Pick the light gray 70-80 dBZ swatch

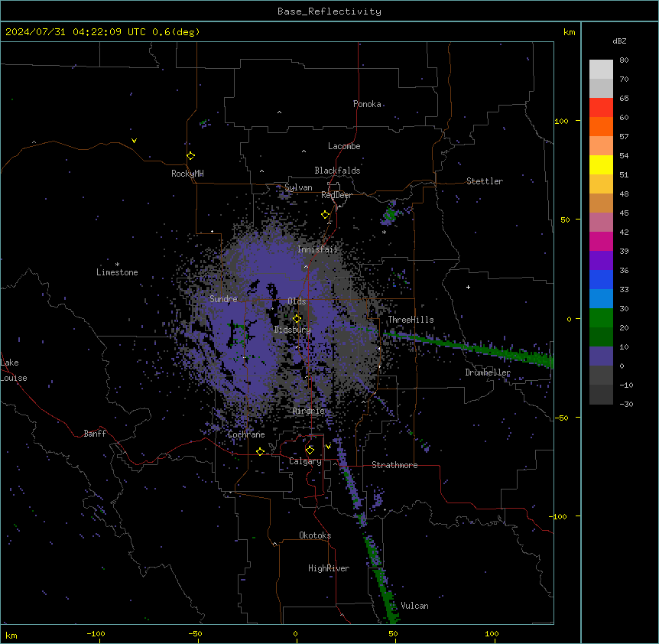tap(601, 70)
